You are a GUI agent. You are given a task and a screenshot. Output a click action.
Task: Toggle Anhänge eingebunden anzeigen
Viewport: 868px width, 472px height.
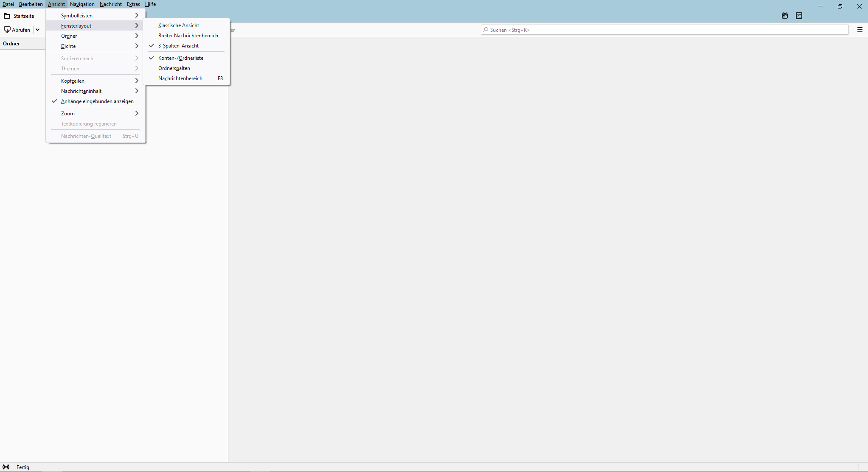pyautogui.click(x=97, y=101)
